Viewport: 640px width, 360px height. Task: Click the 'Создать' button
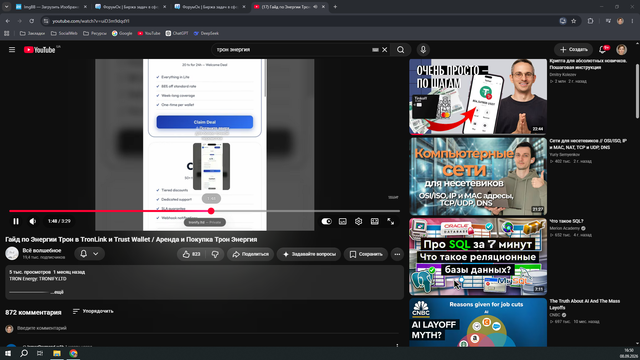[x=573, y=50]
